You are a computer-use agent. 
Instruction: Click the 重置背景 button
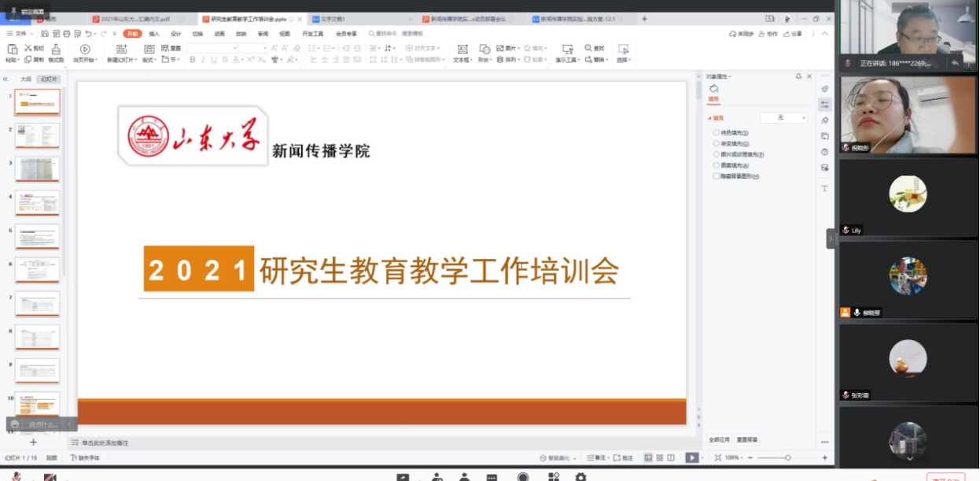(x=747, y=439)
